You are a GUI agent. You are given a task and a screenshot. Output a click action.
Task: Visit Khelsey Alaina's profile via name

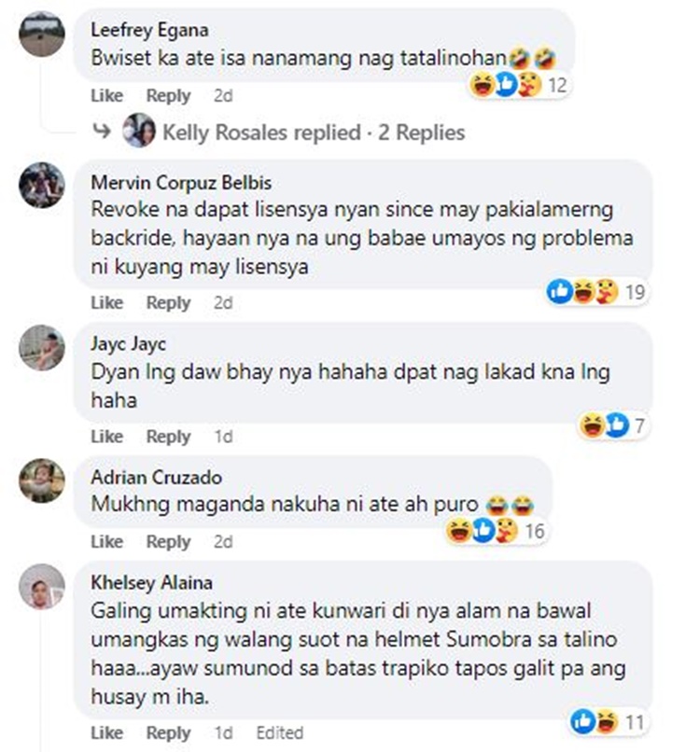[x=151, y=583]
